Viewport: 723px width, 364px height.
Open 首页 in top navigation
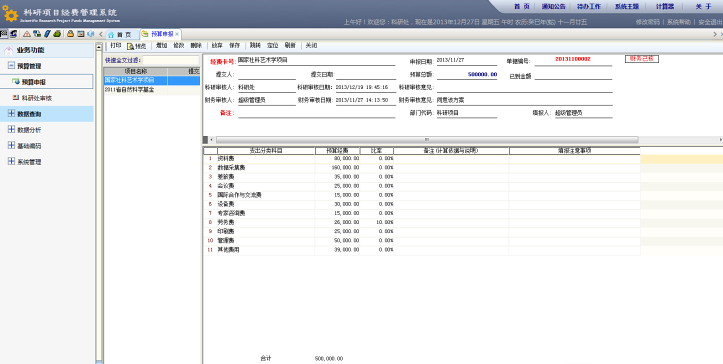pos(522,6)
